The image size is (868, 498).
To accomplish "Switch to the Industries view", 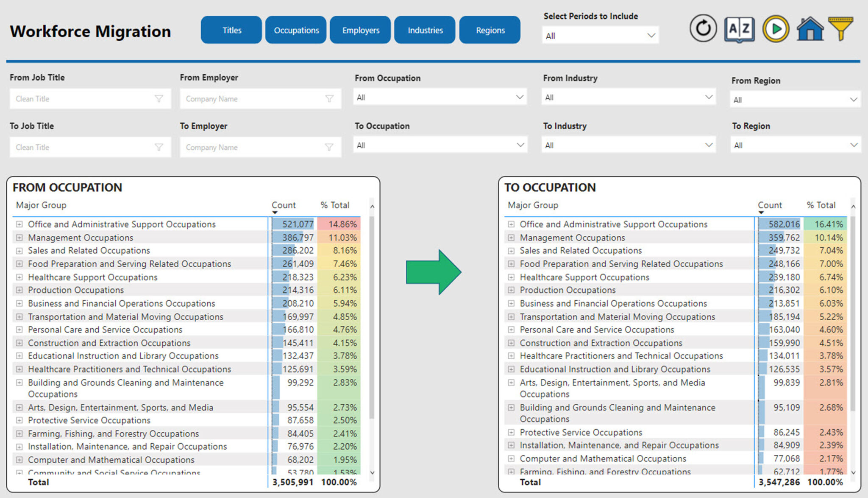I will coord(425,30).
